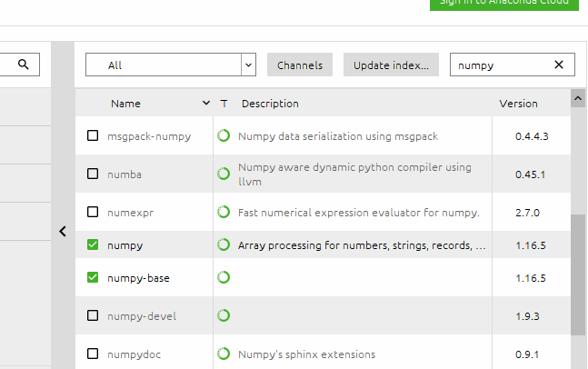Click the Description column header
The height and width of the screenshot is (369, 588).
click(270, 104)
